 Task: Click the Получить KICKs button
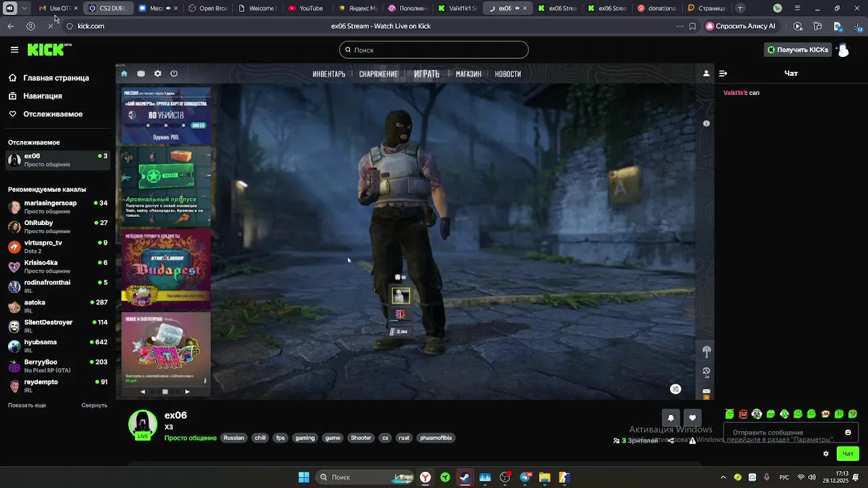pyautogui.click(x=797, y=49)
